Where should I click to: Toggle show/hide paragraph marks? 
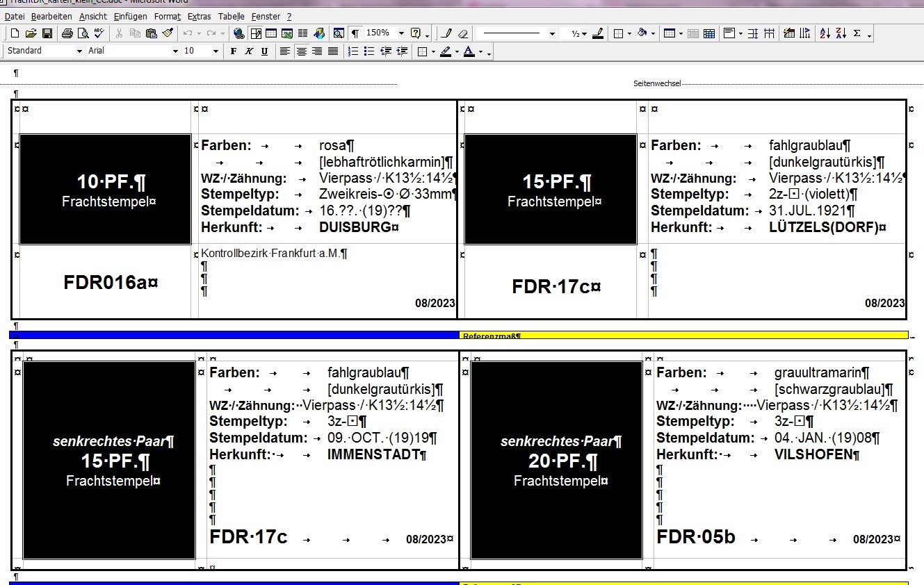[x=355, y=33]
